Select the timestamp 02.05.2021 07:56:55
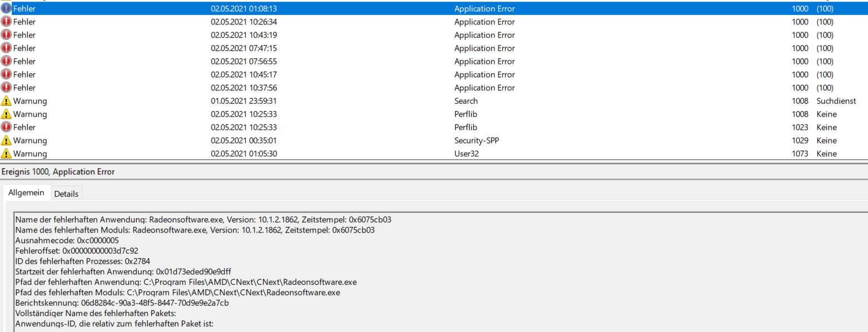Viewport: 868px width, 332px height. tap(244, 61)
